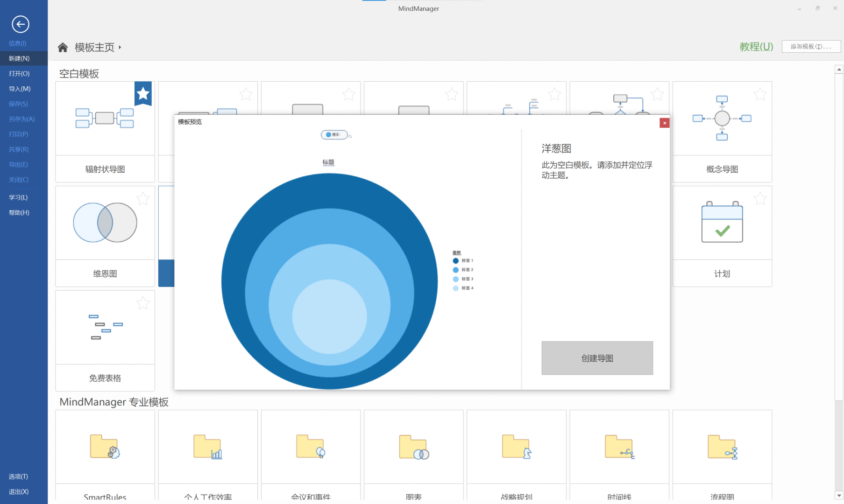This screenshot has height=504, width=844.
Task: Open the 流程图 folder icon
Action: (722, 447)
